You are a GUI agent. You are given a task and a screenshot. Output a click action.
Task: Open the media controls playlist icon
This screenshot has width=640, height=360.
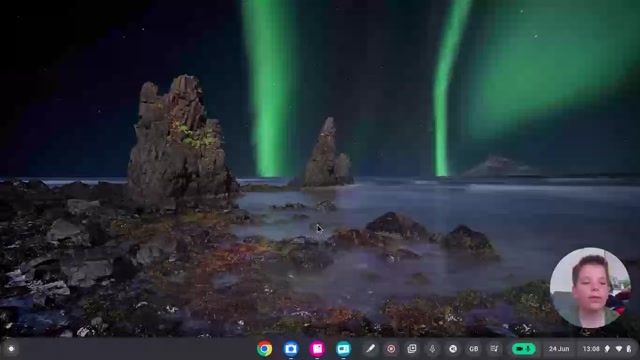coord(494,349)
